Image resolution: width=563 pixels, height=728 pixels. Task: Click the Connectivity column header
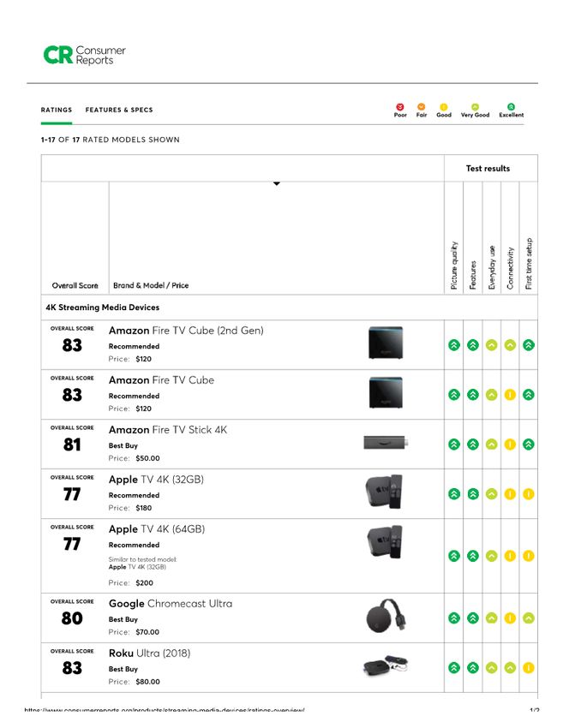point(510,268)
